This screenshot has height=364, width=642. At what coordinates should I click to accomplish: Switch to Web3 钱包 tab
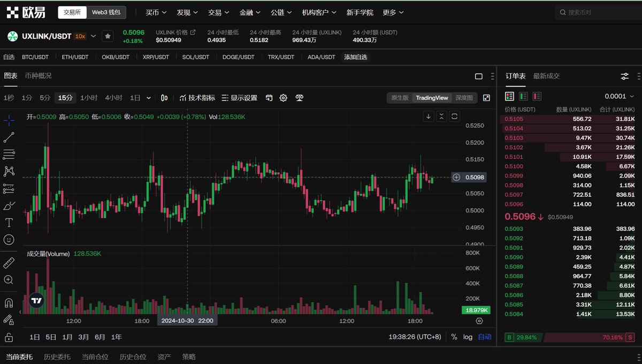click(x=106, y=12)
